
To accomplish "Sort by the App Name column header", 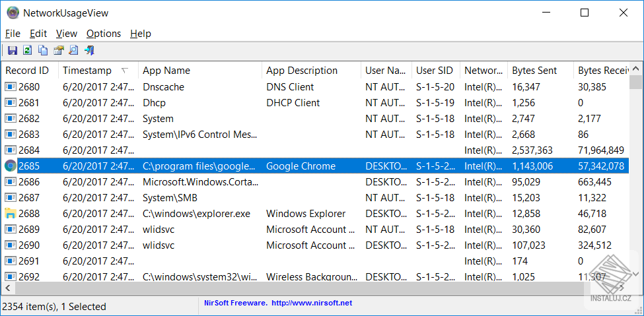I will (200, 71).
